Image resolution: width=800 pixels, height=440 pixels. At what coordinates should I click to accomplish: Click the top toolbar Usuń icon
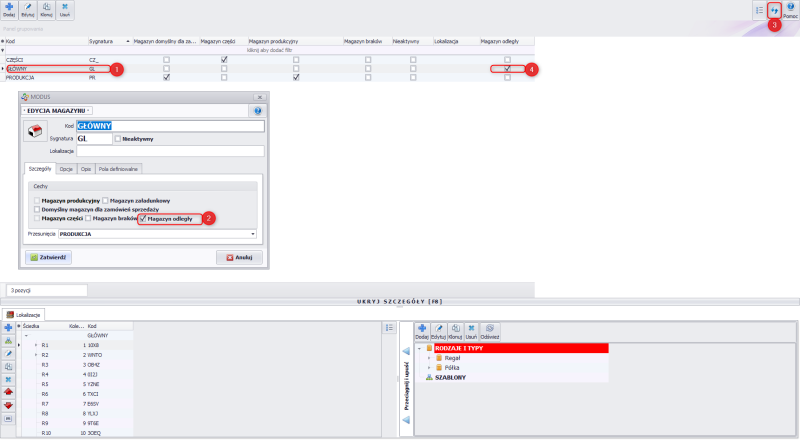[64, 10]
